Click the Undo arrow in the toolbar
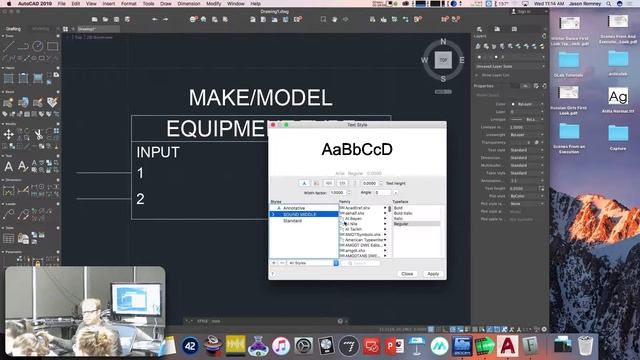 [155, 19]
